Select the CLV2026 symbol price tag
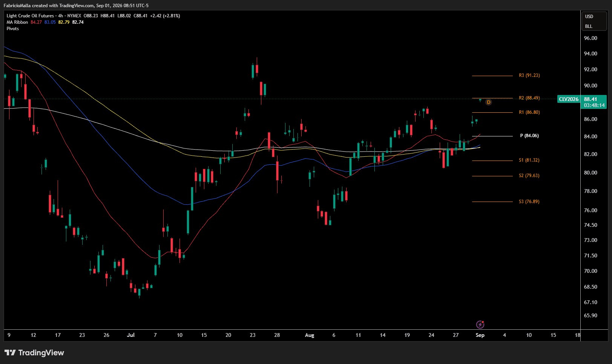 569,99
